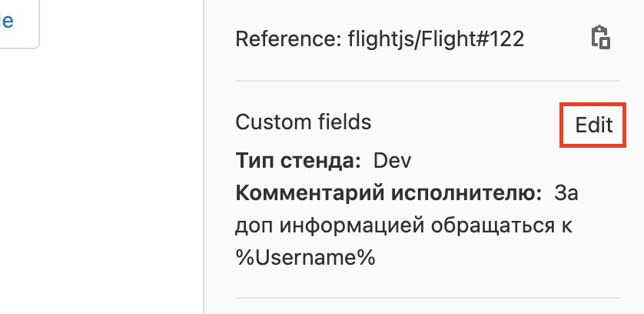Click the divider line below the reference row
Image resolution: width=644 pixels, height=314 pixels.
coord(427,80)
